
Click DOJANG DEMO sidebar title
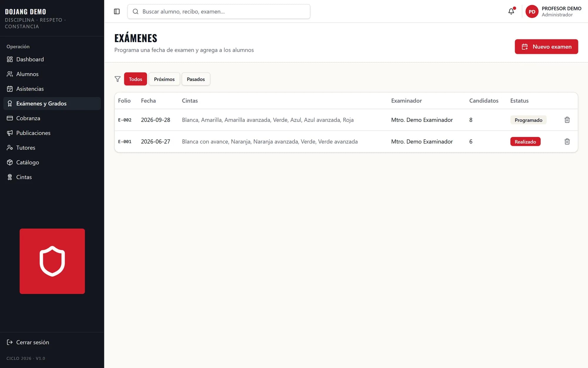[x=26, y=12]
